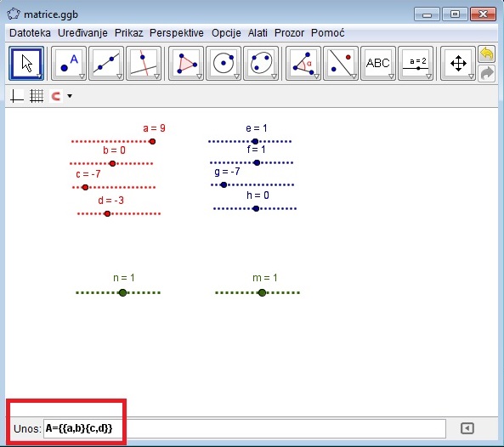Open the Datoteka menu
The height and width of the screenshot is (447, 504).
click(30, 33)
